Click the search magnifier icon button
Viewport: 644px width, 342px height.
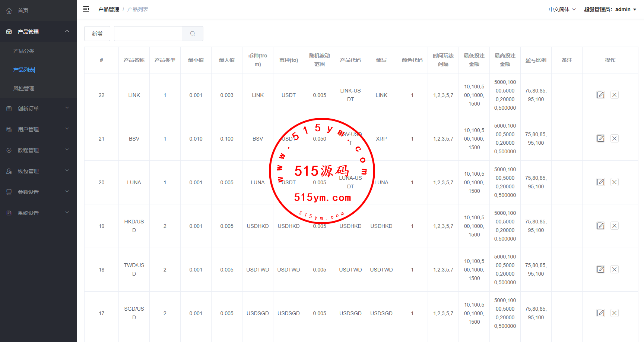tap(193, 34)
